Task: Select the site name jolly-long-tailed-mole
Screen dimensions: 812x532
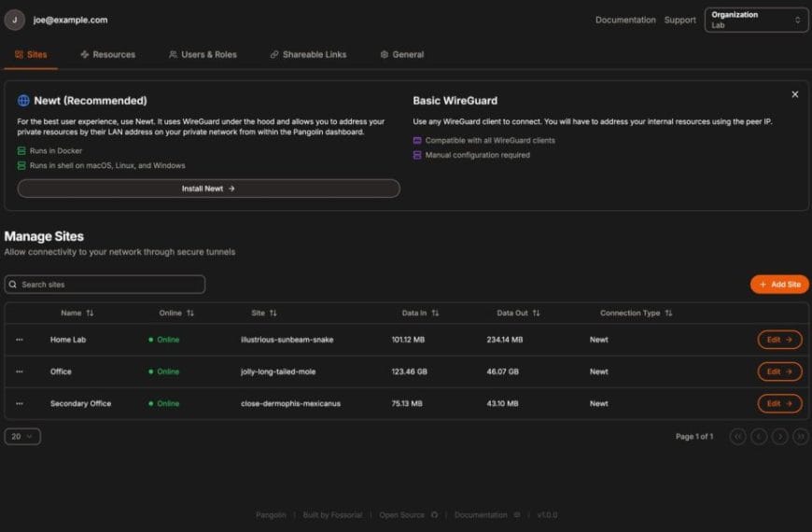Action: pyautogui.click(x=278, y=371)
